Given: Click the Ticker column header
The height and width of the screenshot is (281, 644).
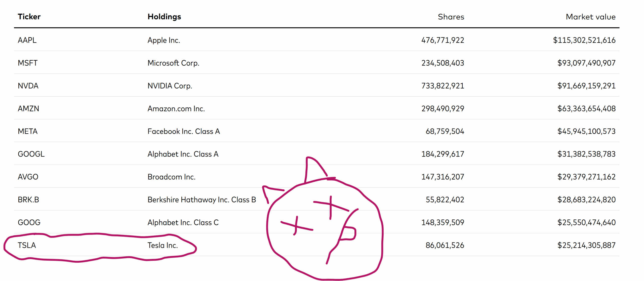Looking at the screenshot, I should pos(29,17).
